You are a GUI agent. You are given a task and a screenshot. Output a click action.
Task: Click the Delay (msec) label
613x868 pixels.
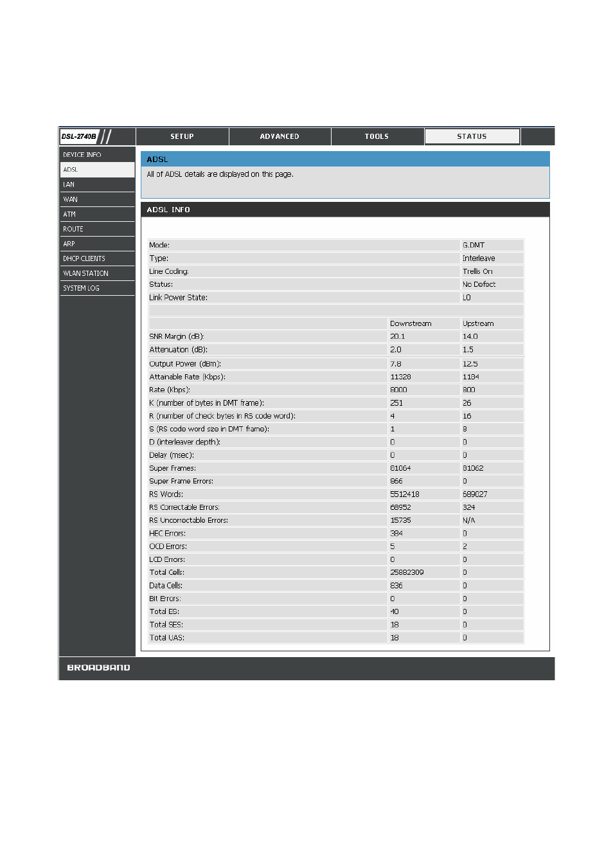172,455
